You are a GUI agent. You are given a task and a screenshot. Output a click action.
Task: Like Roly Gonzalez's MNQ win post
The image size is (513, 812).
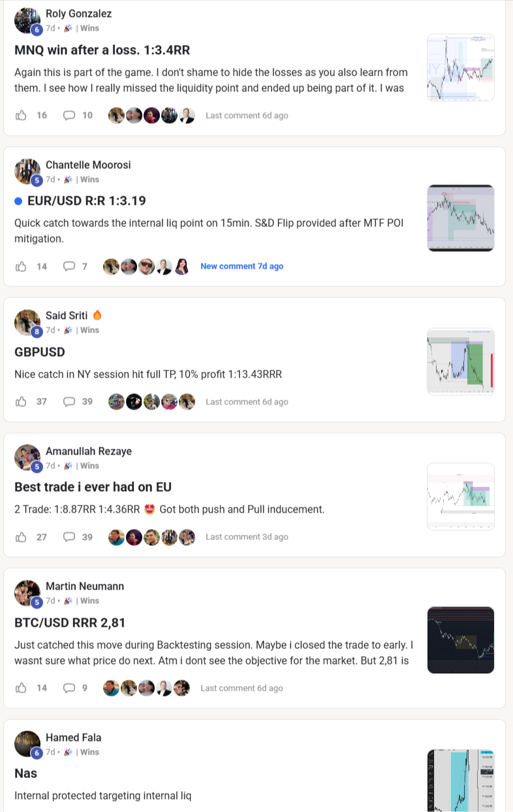point(21,115)
